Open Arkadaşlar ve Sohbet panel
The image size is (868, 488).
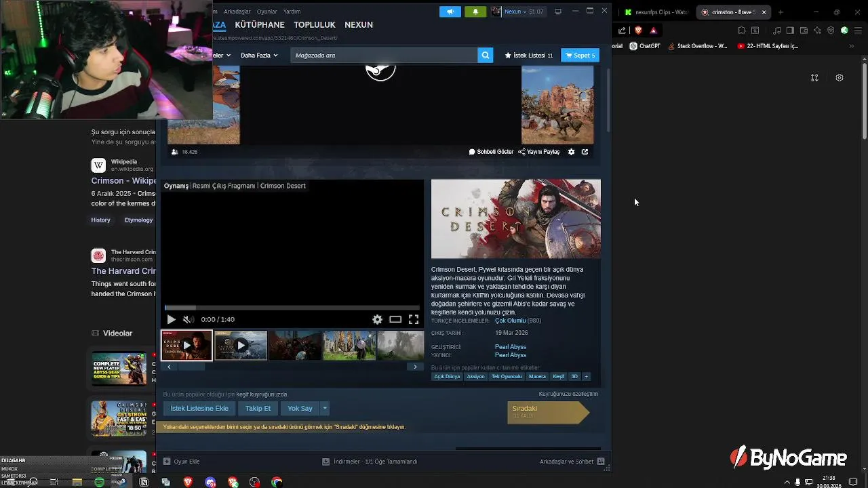point(572,462)
